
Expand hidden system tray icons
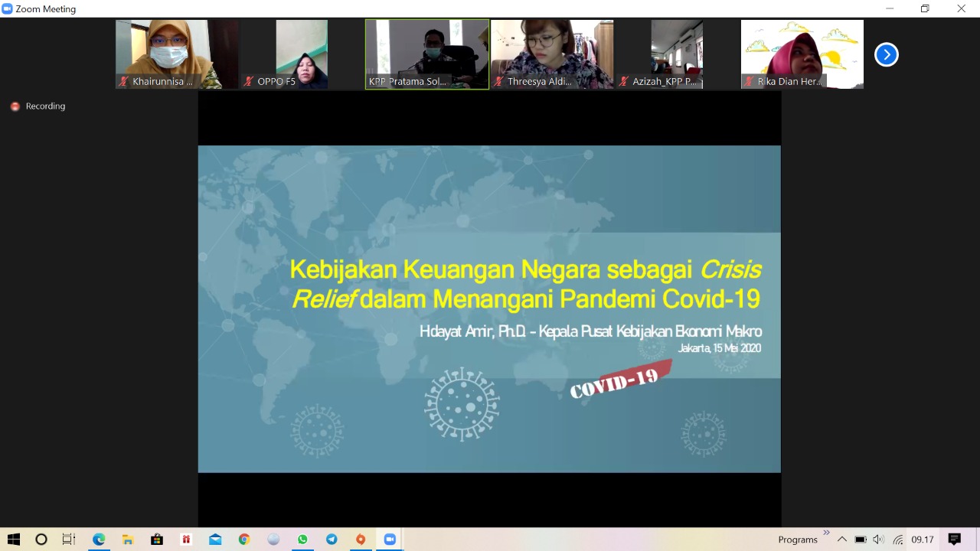pos(841,540)
